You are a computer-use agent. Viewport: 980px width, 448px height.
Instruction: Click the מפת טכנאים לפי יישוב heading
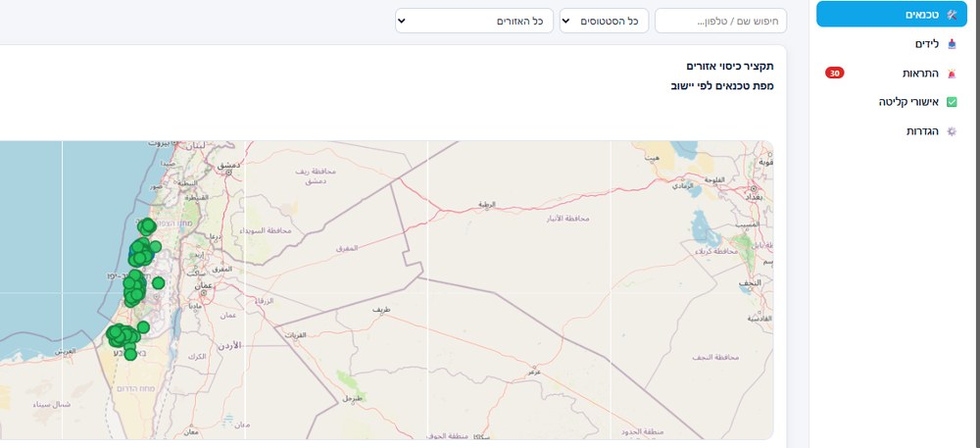coord(722,86)
